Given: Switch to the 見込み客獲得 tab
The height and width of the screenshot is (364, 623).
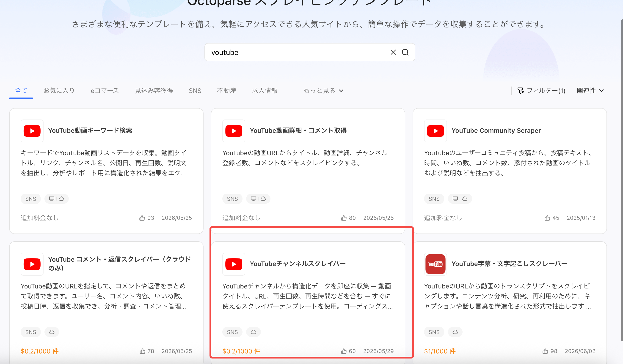Looking at the screenshot, I should (154, 91).
